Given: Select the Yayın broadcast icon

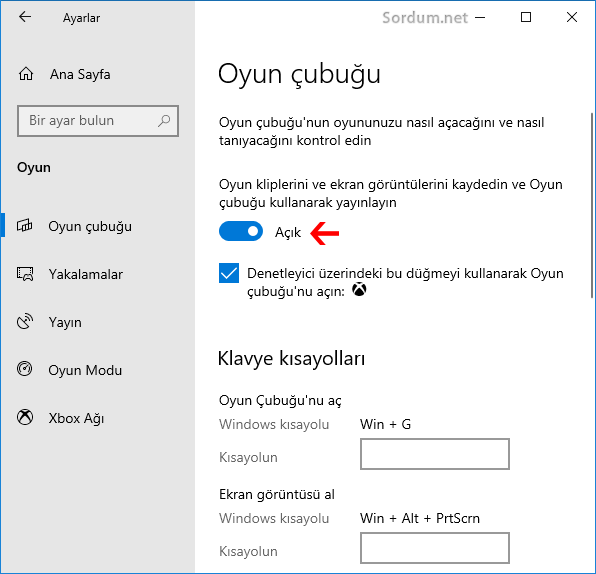Looking at the screenshot, I should point(25,322).
